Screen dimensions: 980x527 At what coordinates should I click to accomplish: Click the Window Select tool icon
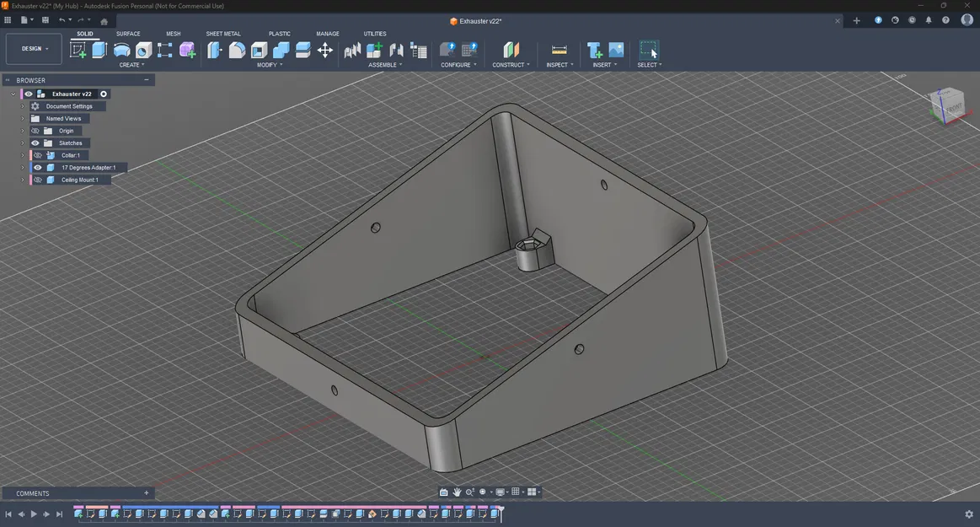[x=648, y=51]
